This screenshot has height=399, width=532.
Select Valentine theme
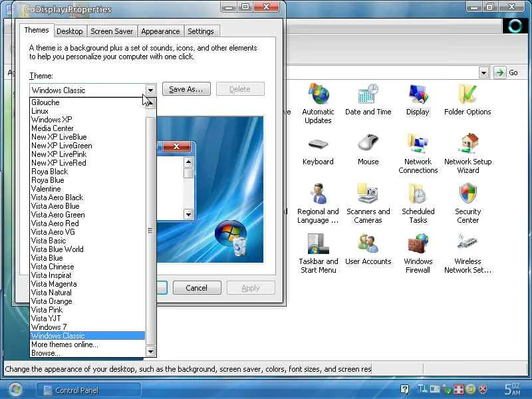click(x=88, y=189)
